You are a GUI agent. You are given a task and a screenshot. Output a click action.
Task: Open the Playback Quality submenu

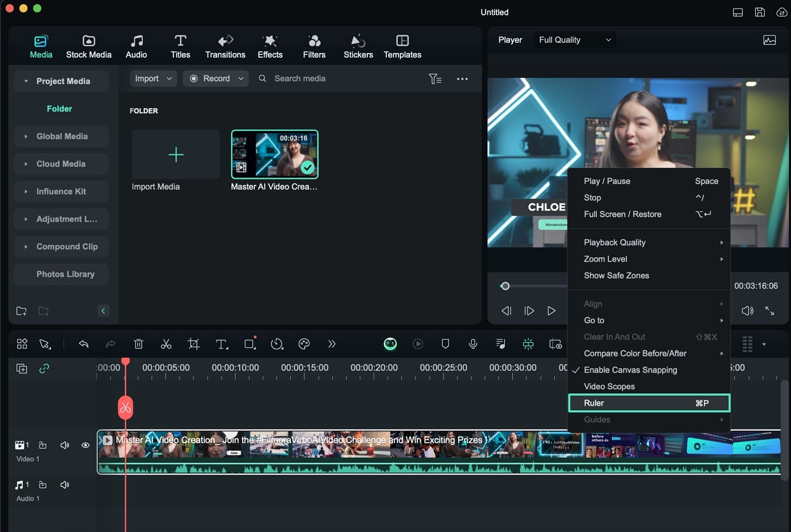click(x=649, y=242)
